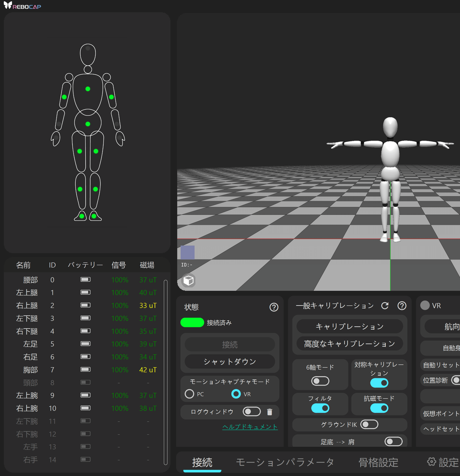
Task: Disable the フィルタ toggle
Action: click(320, 408)
